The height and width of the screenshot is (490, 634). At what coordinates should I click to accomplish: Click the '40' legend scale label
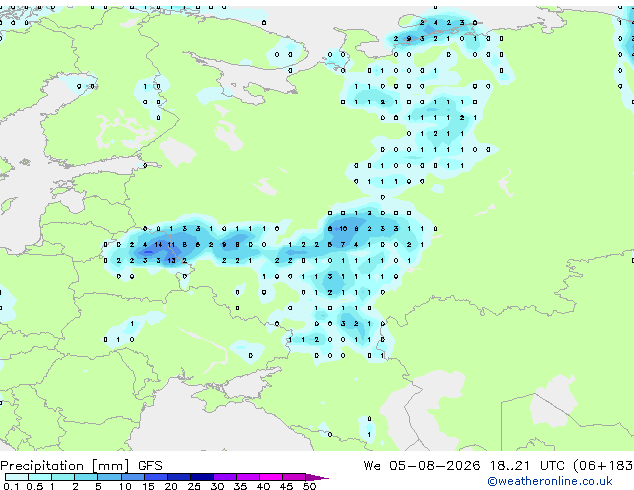[263, 486]
